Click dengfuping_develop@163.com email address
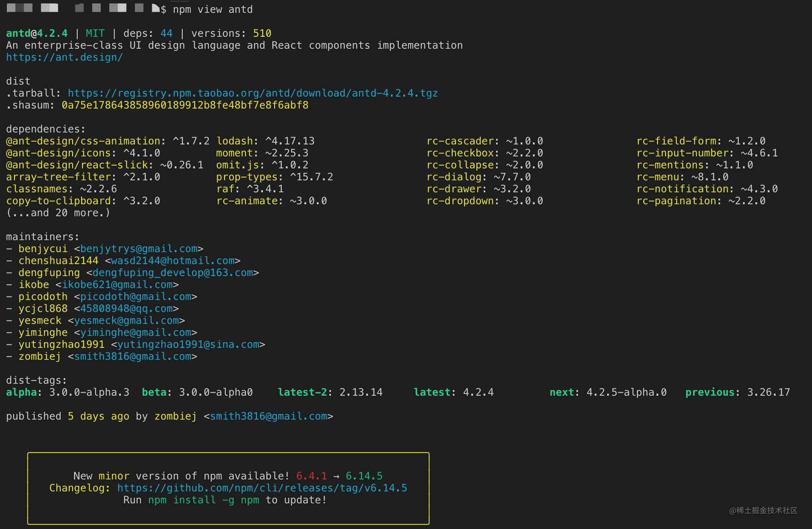This screenshot has height=529, width=812. (x=173, y=273)
